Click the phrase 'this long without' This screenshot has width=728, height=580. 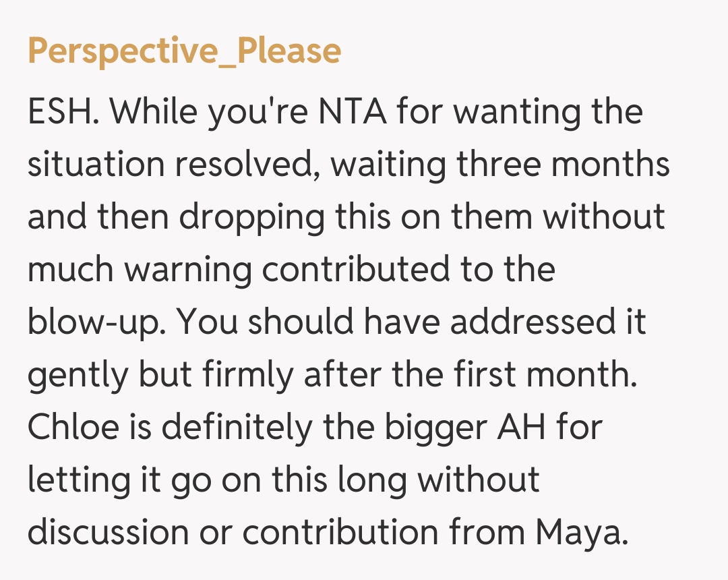point(406,480)
